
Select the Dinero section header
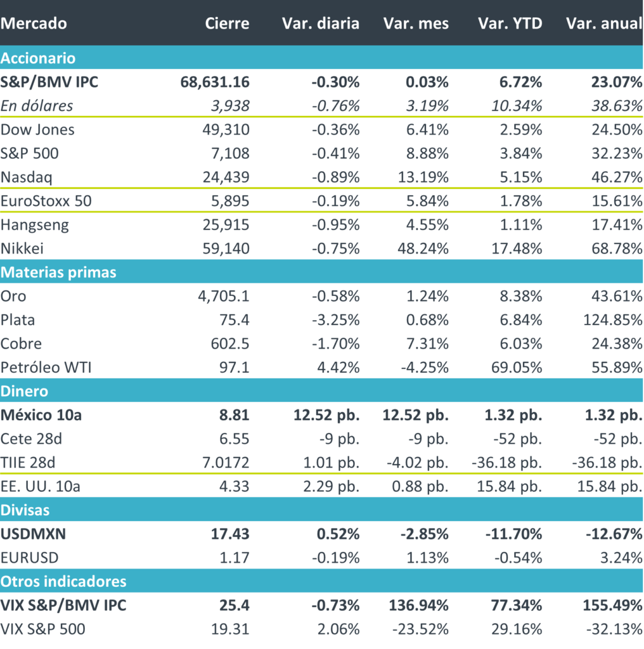point(24,391)
